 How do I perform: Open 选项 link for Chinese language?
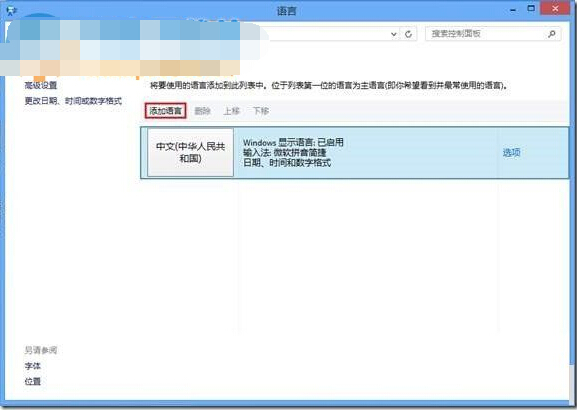511,153
